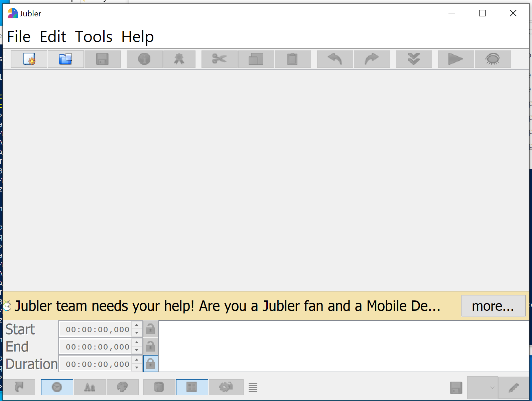Click the double down-chevron toolbar icon

click(414, 59)
